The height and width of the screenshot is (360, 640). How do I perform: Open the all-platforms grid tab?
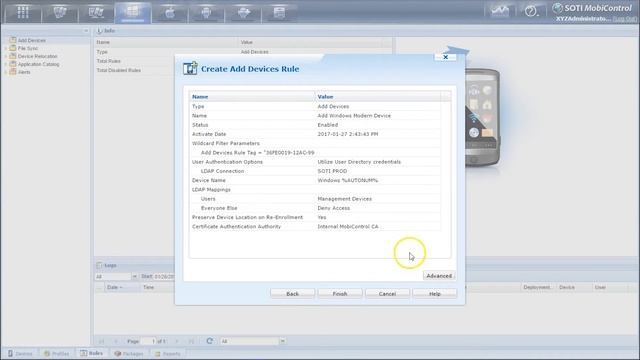[x=23, y=12]
